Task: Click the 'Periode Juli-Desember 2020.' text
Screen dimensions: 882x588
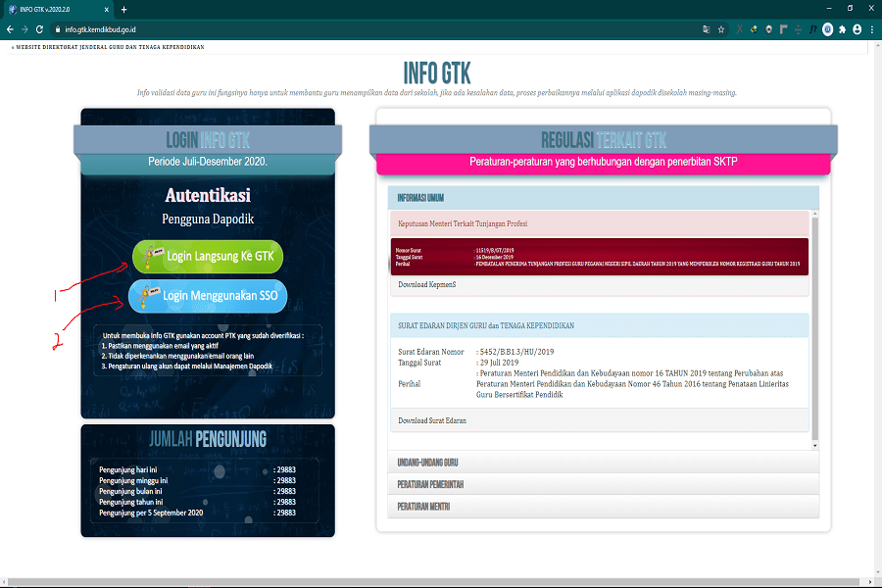Action: [208, 162]
